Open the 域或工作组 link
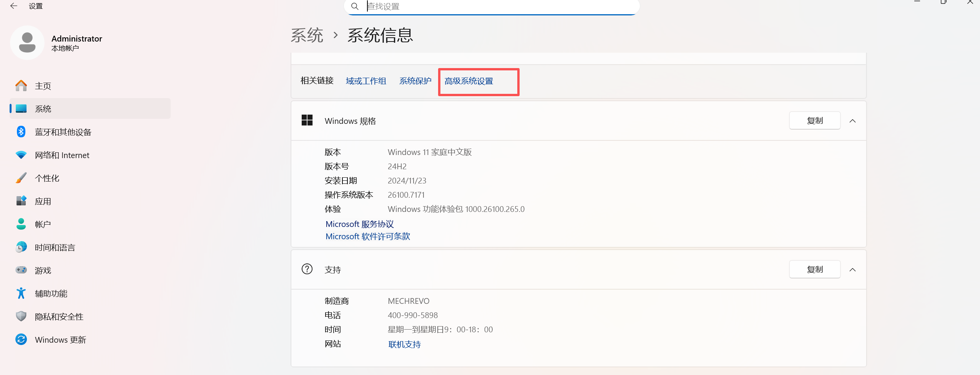Viewport: 980px width, 375px height. [x=366, y=81]
